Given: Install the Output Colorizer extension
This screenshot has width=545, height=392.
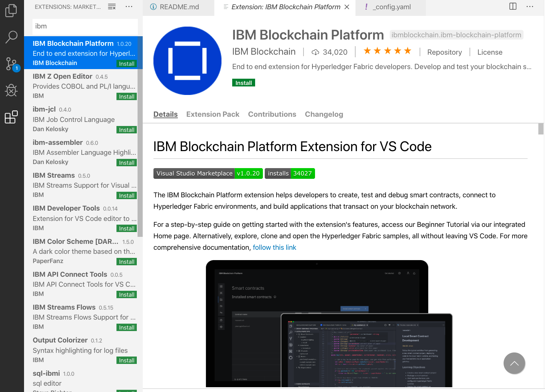Looking at the screenshot, I should point(127,360).
